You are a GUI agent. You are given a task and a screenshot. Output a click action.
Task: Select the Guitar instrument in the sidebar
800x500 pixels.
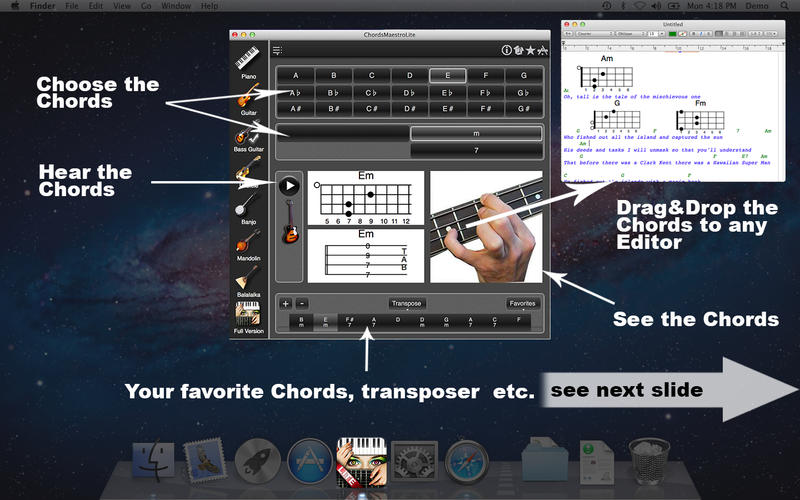(x=248, y=99)
